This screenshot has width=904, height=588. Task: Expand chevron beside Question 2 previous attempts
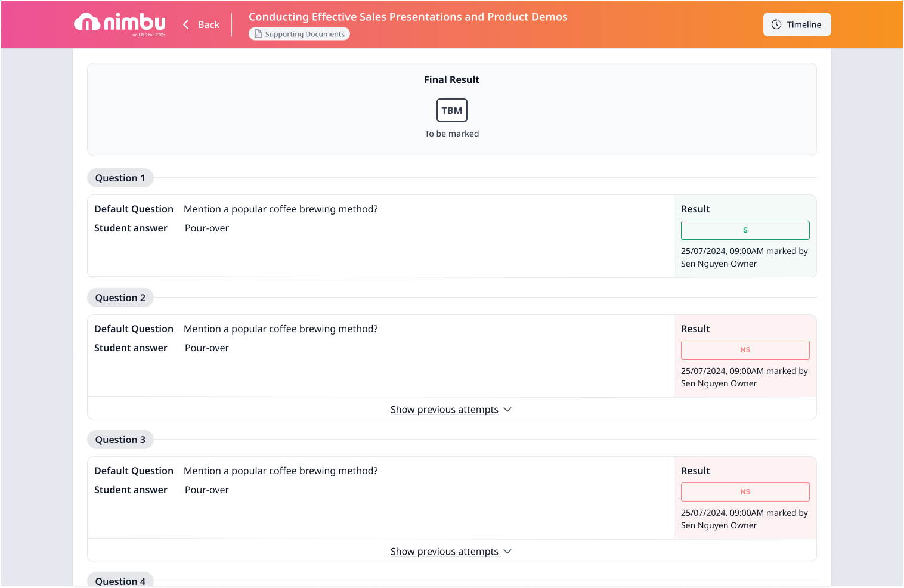pyautogui.click(x=507, y=410)
